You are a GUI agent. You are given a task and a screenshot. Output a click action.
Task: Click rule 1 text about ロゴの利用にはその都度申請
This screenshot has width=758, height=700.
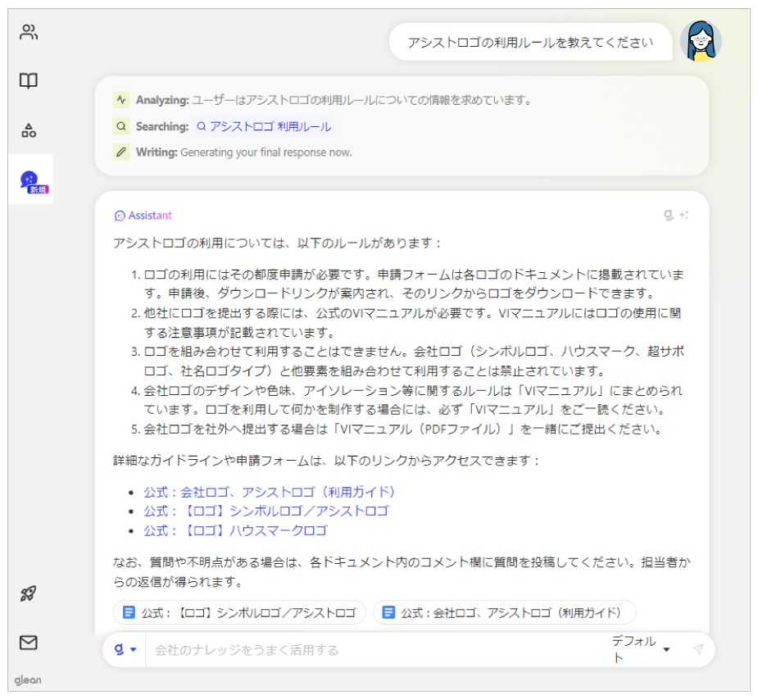[x=414, y=284]
